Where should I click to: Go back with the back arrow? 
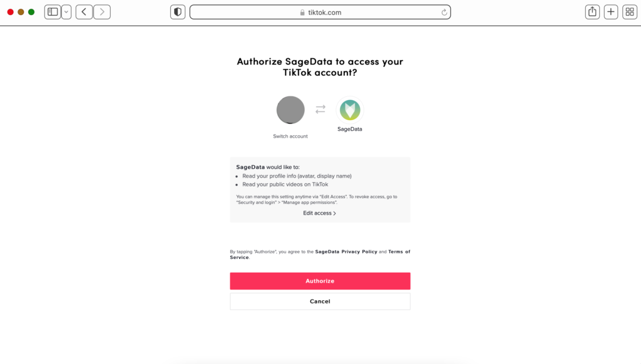tap(85, 12)
